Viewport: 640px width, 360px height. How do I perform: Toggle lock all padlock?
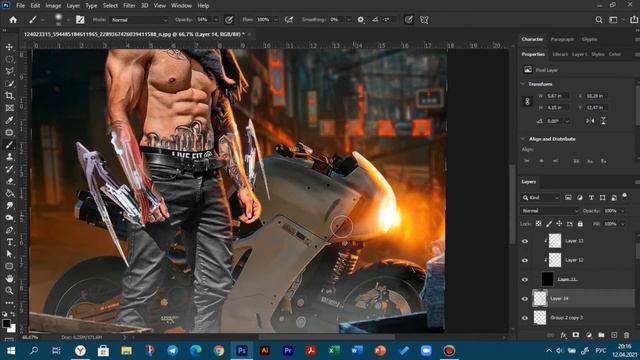[580, 224]
